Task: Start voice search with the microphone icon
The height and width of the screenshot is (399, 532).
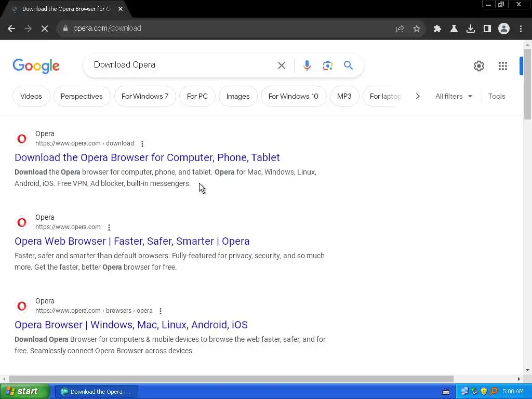Action: [x=307, y=65]
